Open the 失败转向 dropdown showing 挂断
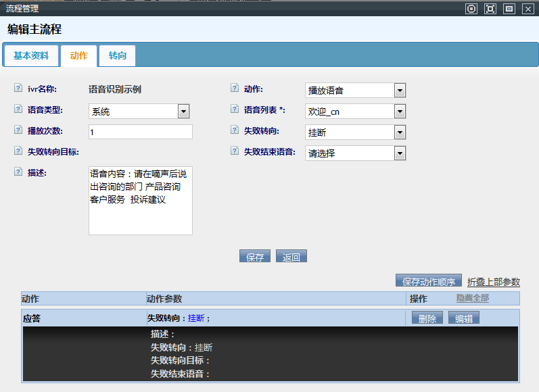 (400, 132)
